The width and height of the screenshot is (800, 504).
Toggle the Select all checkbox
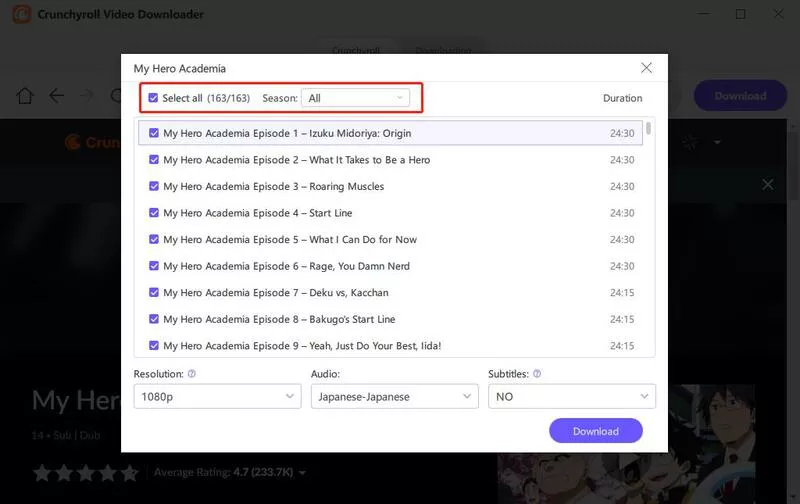tap(153, 98)
